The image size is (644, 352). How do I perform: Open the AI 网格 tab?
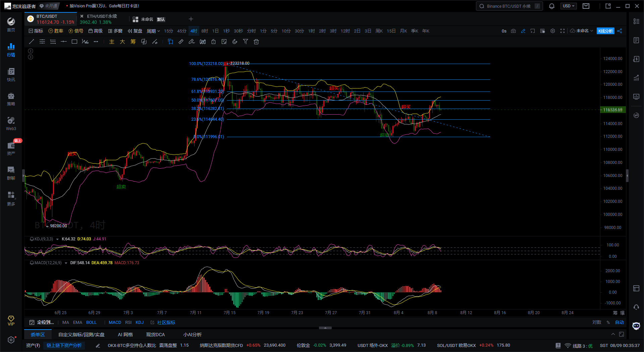pos(125,335)
